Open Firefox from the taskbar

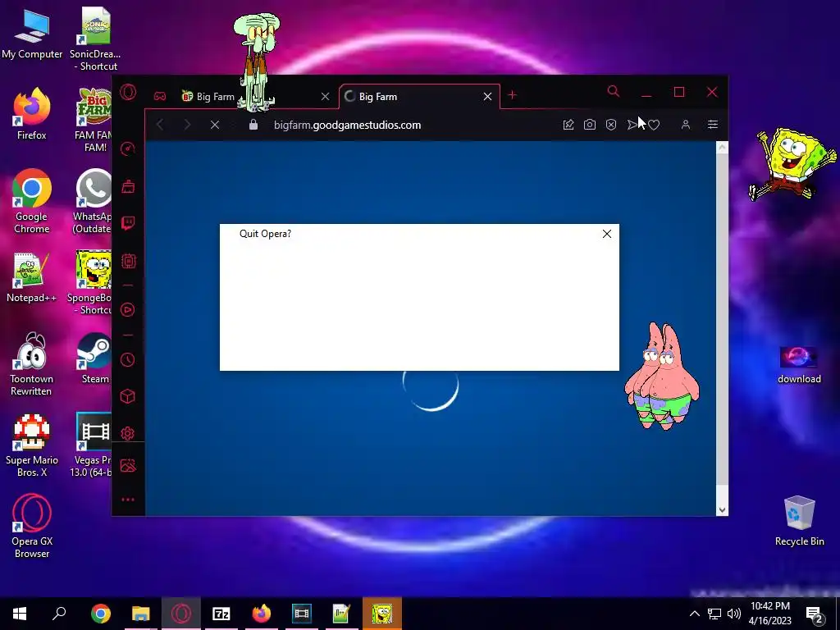coord(262,614)
